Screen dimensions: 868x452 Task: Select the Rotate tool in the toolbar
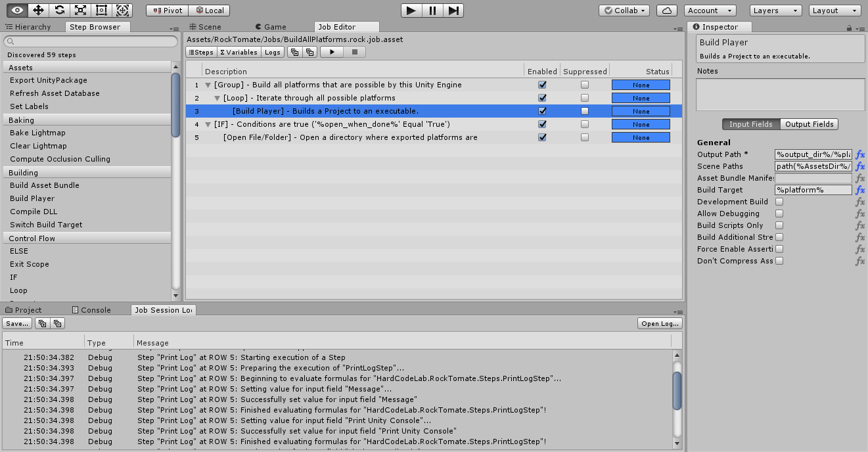pos(60,11)
